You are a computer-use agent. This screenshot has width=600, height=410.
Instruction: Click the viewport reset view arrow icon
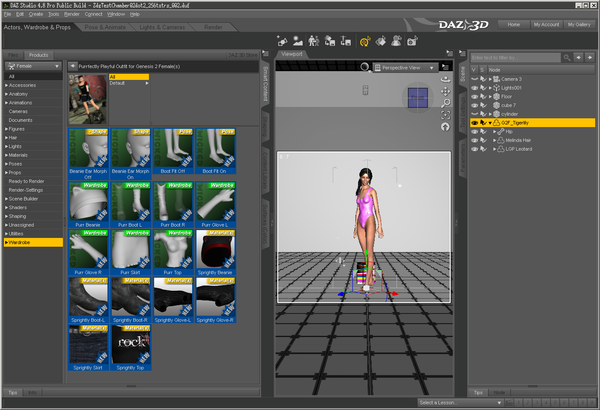[445, 127]
